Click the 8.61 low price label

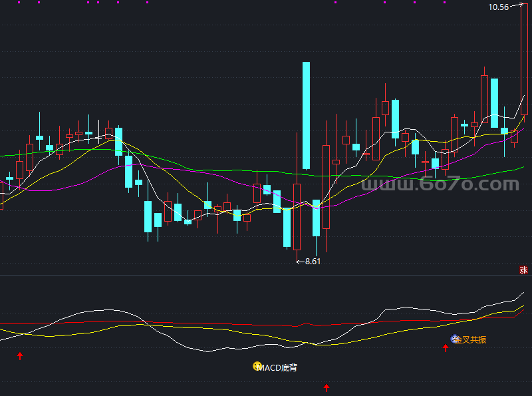(313, 262)
